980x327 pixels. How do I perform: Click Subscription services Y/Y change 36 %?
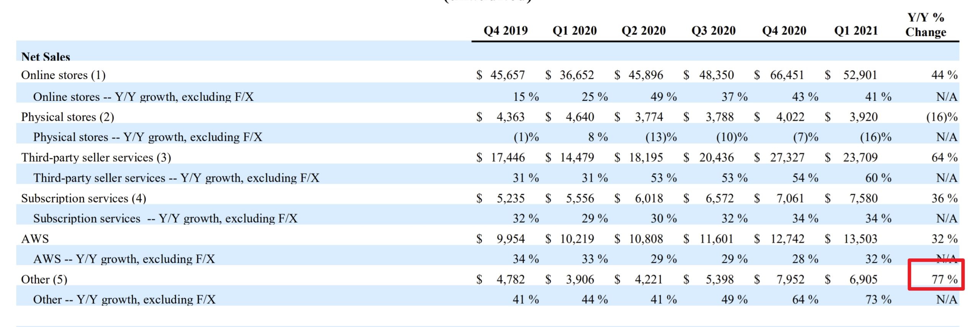click(944, 198)
